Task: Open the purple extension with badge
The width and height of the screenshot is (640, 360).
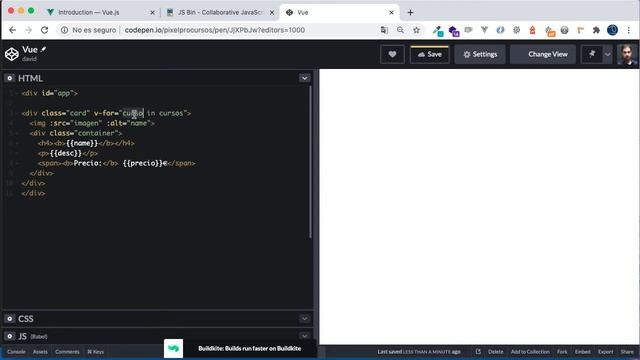Action: [x=453, y=31]
